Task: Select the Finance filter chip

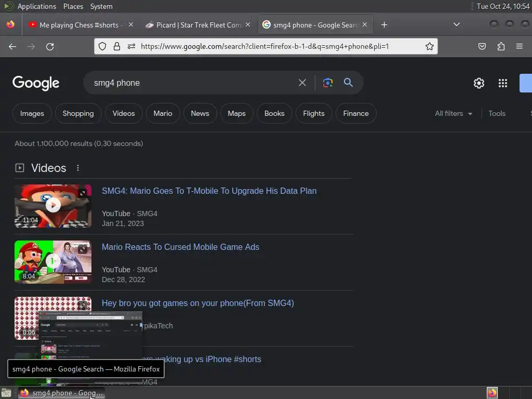Action: point(355,113)
